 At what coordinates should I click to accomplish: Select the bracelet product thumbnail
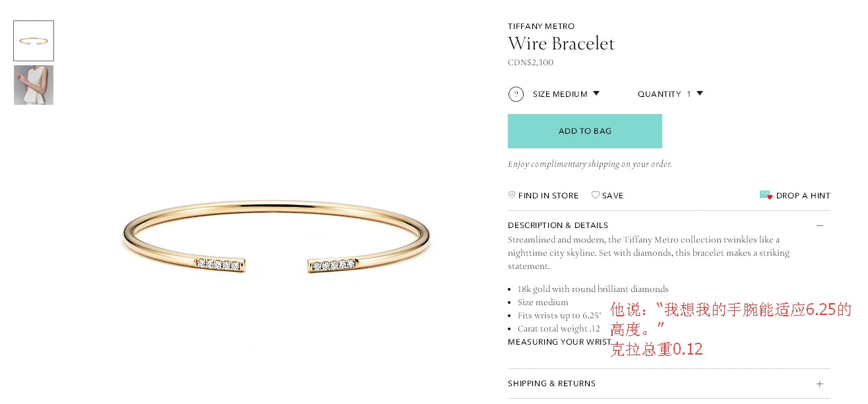(x=34, y=41)
